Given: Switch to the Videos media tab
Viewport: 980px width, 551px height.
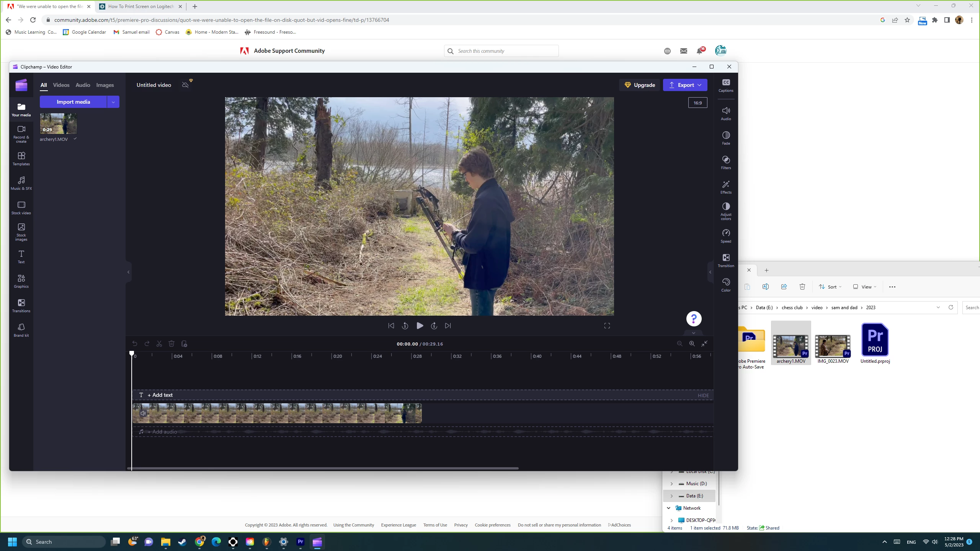Looking at the screenshot, I should (61, 85).
